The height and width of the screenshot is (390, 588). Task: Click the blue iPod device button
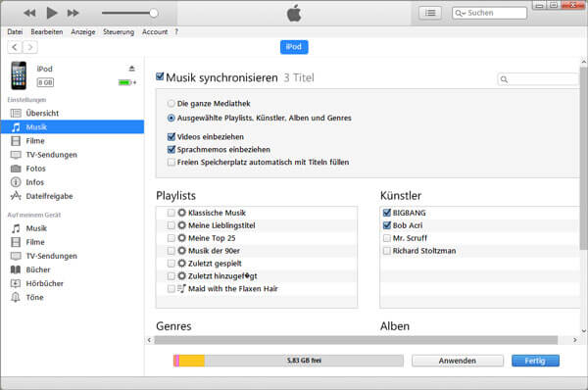(294, 47)
